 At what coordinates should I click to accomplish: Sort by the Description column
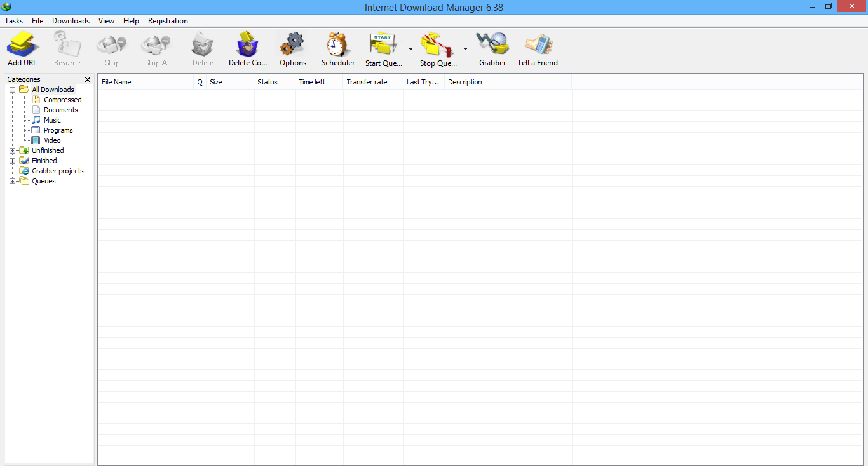coord(508,82)
